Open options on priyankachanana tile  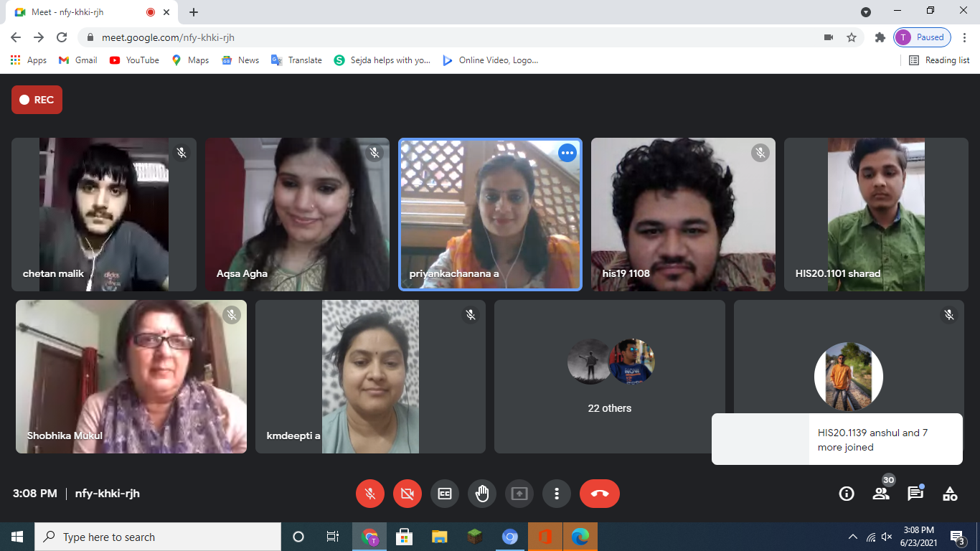pyautogui.click(x=567, y=153)
